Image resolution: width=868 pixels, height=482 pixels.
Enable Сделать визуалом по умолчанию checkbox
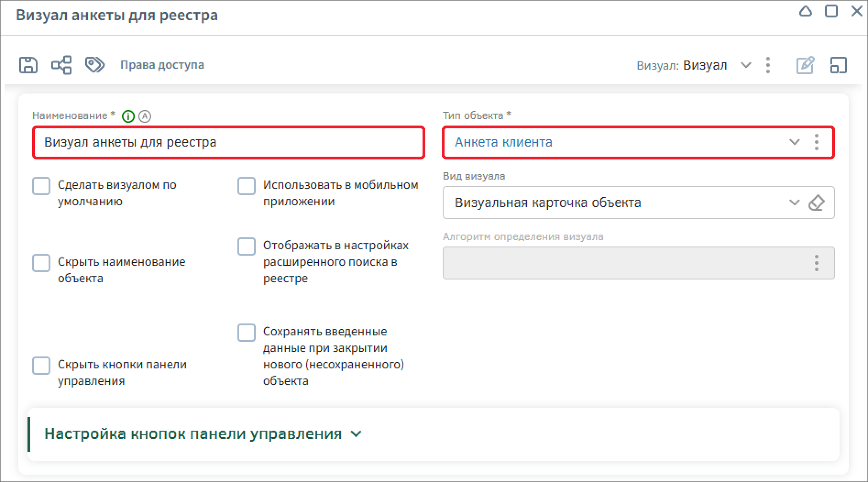[41, 186]
